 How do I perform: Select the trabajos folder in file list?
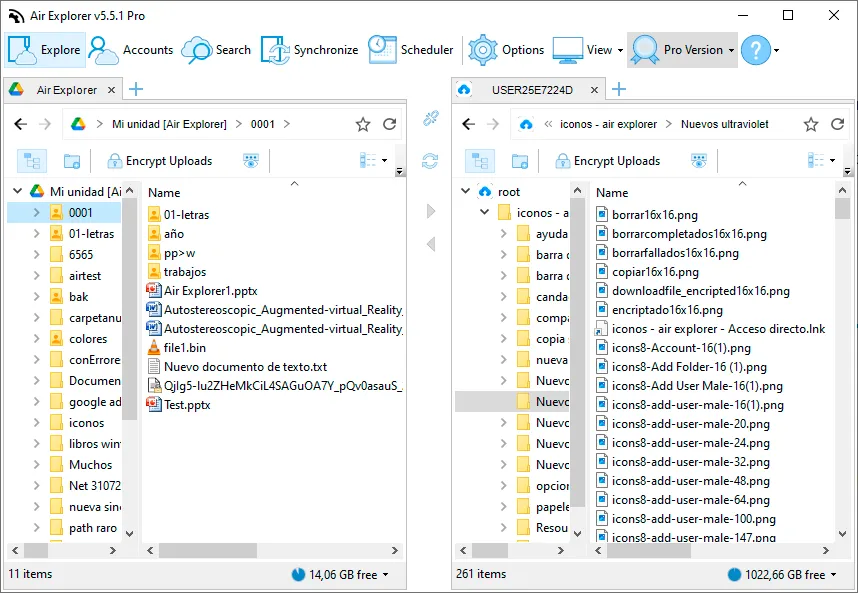tap(185, 272)
